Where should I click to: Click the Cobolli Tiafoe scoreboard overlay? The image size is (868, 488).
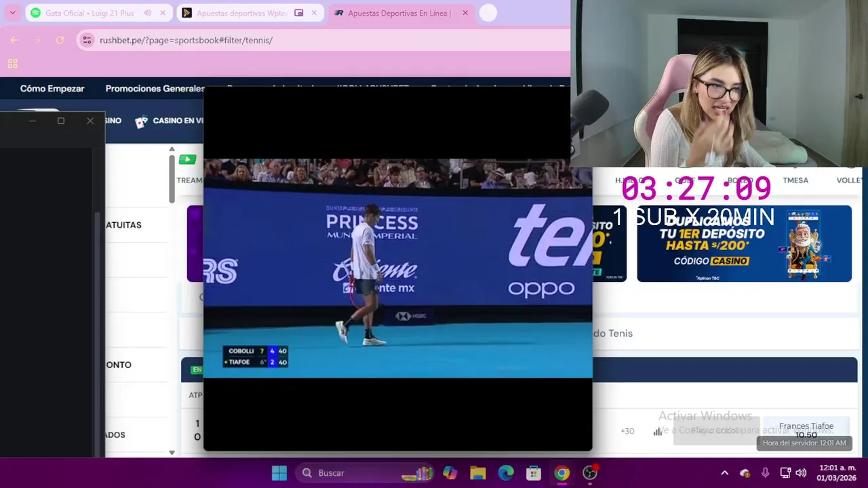click(256, 357)
